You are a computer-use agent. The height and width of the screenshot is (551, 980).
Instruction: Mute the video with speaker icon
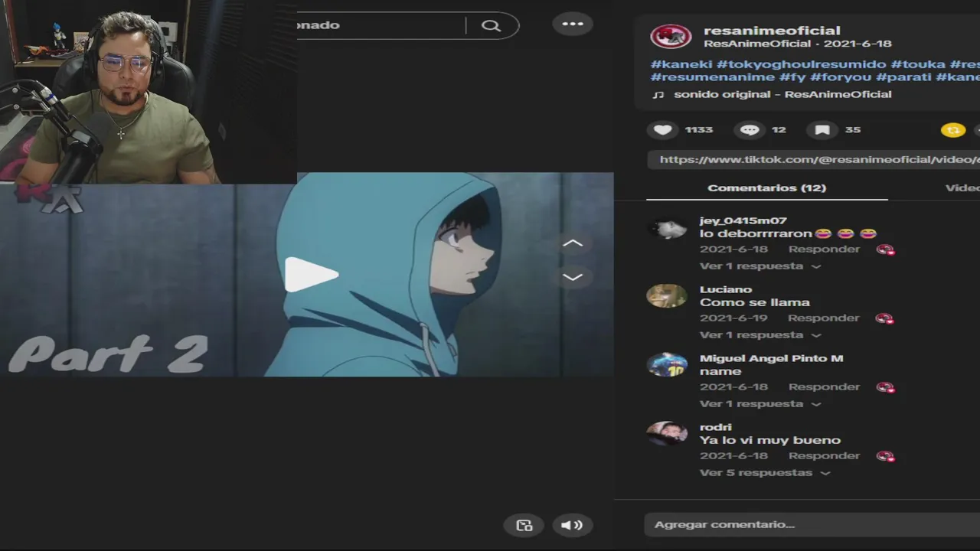pyautogui.click(x=571, y=525)
